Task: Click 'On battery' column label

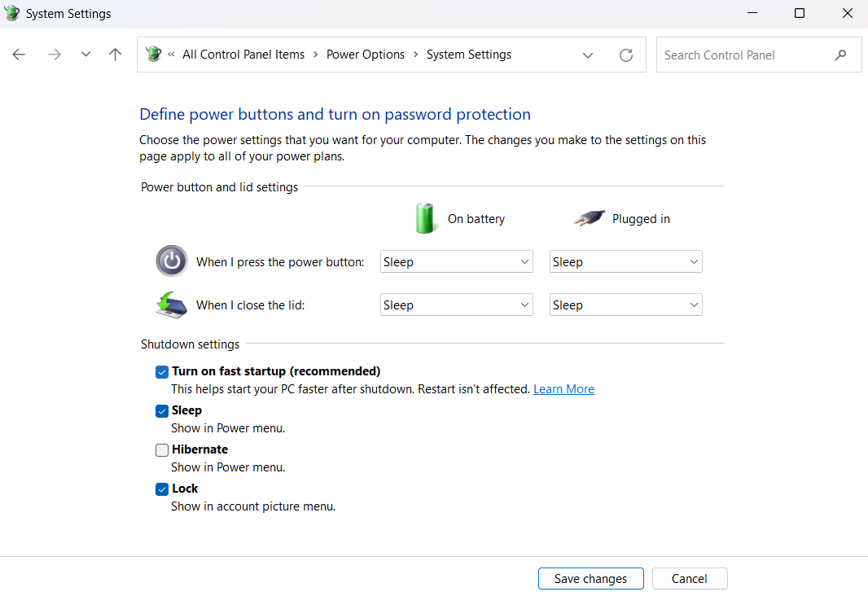Action: pos(476,218)
